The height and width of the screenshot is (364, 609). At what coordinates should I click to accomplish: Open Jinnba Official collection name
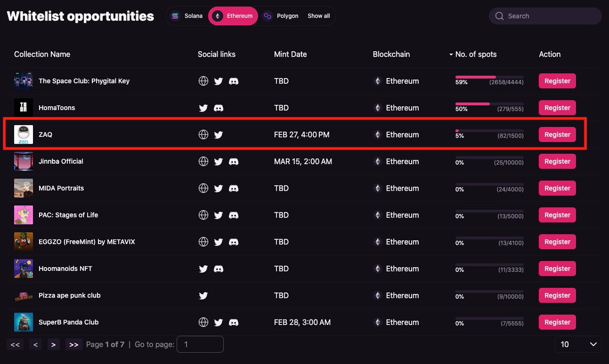pos(61,162)
